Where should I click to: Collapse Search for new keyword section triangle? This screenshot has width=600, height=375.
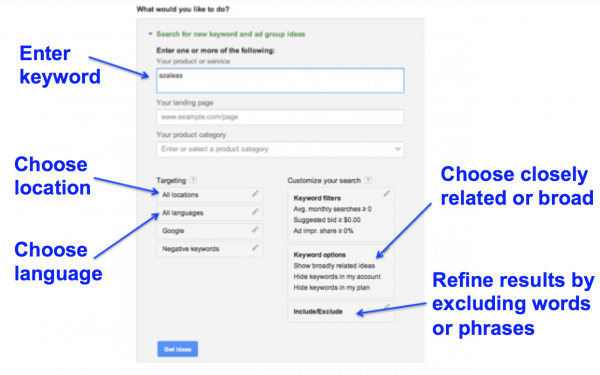(x=150, y=34)
